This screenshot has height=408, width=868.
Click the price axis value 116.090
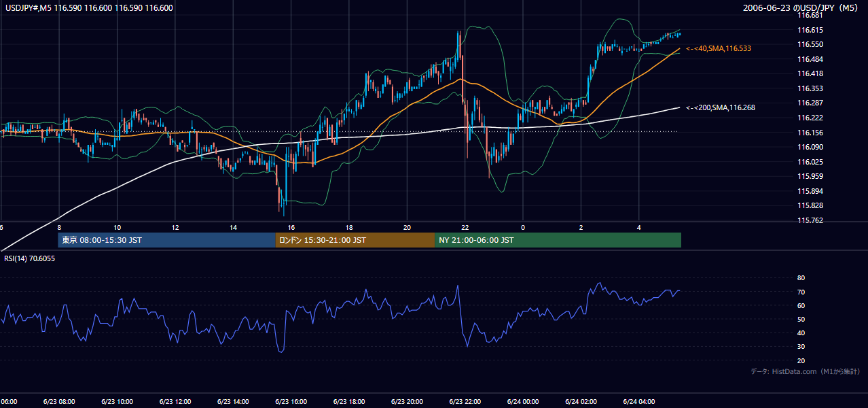810,147
